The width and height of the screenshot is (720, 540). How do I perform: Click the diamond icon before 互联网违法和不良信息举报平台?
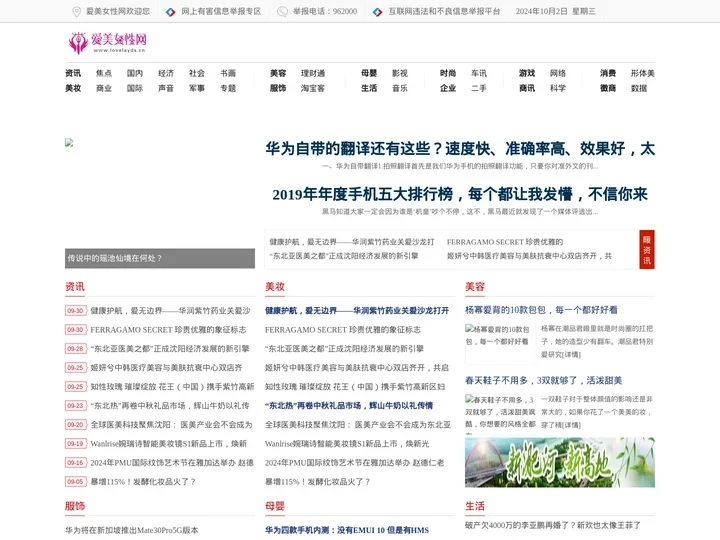coord(377,12)
